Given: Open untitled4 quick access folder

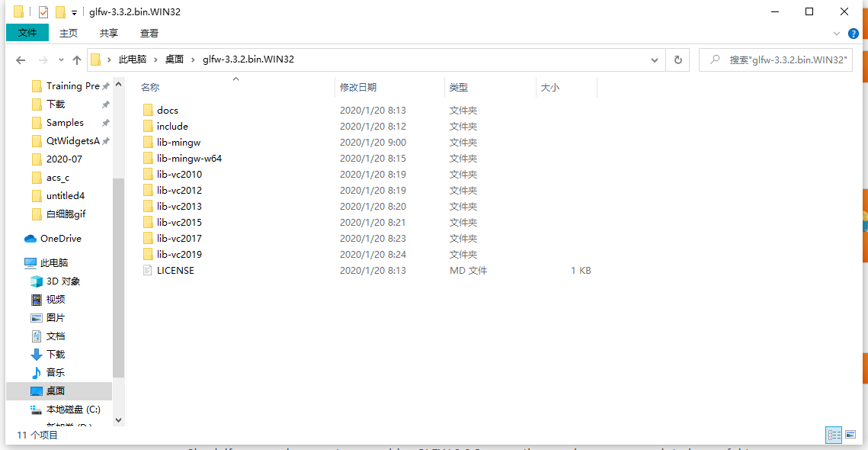Looking at the screenshot, I should pyautogui.click(x=58, y=195).
